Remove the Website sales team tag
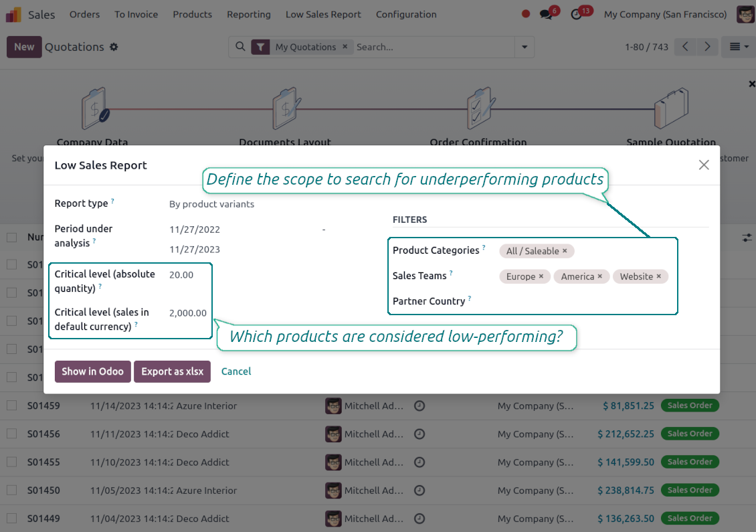Viewport: 756px width, 532px height. pos(658,276)
